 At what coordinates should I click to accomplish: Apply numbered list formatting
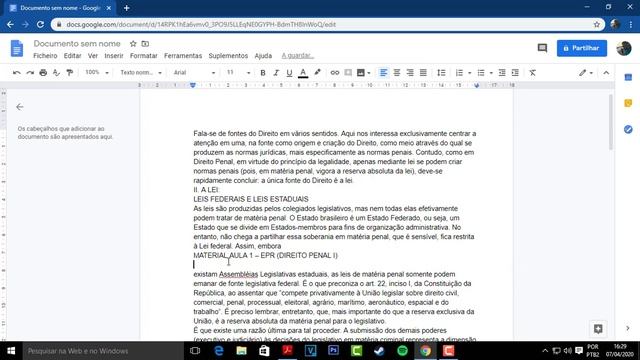click(x=459, y=73)
